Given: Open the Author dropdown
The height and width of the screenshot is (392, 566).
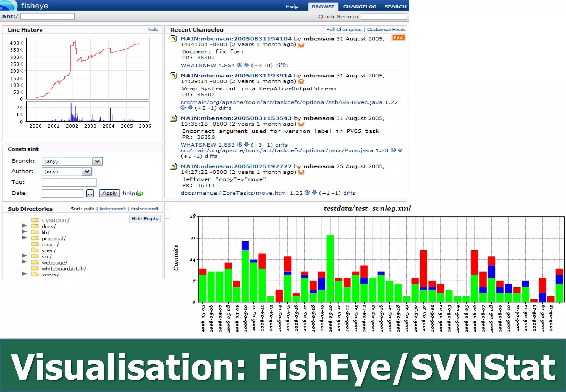Looking at the screenshot, I should pyautogui.click(x=87, y=171).
